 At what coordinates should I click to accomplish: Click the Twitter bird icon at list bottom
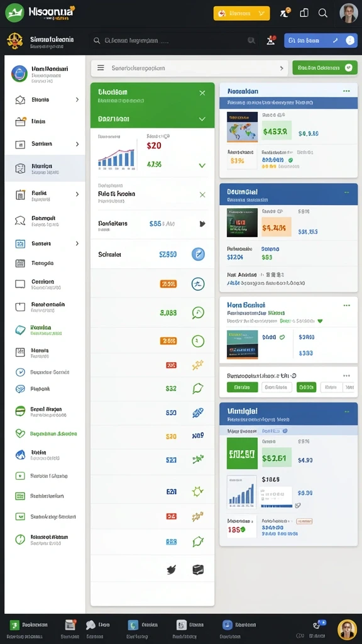pyautogui.click(x=171, y=569)
